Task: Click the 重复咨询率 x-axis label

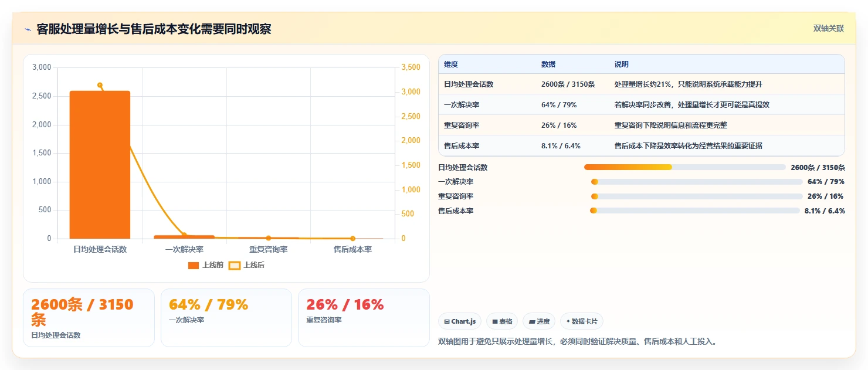Action: (269, 249)
